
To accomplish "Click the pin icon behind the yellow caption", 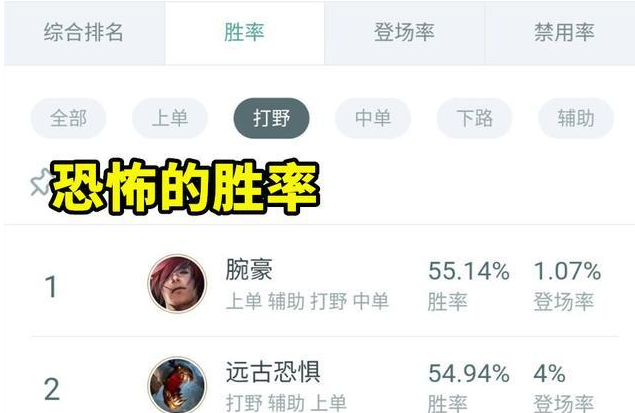I will 40,182.
